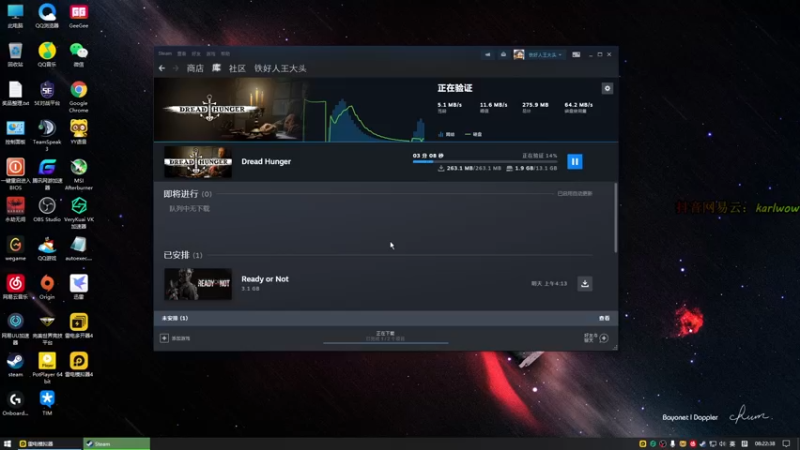Click the Dread Hunger title in queue

[266, 162]
